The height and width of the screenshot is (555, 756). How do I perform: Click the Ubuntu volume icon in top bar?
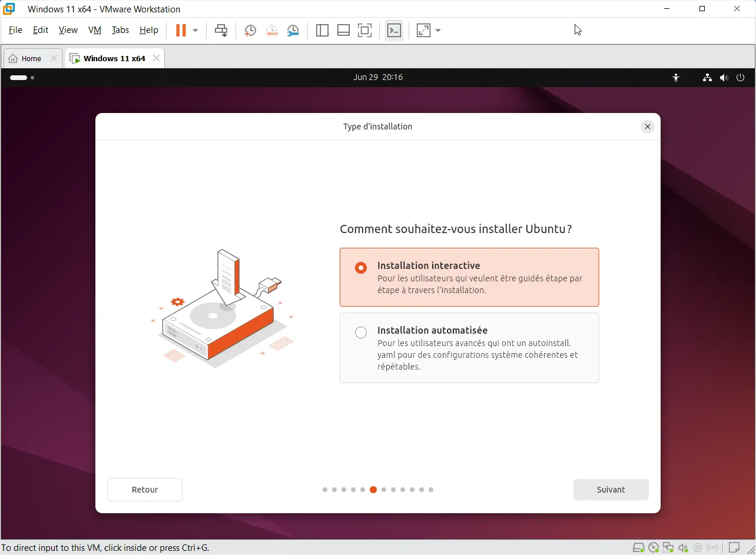pyautogui.click(x=724, y=78)
